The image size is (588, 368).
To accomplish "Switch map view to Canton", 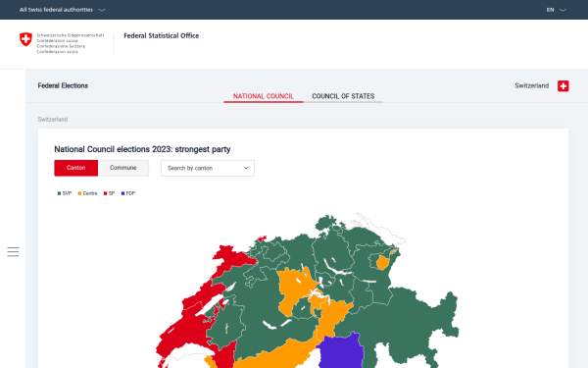I will [x=76, y=168].
